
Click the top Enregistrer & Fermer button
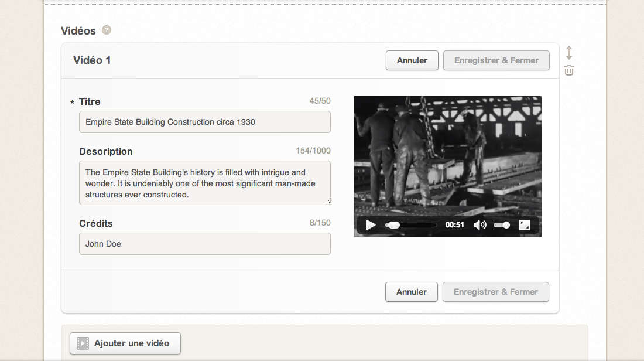[x=496, y=60]
